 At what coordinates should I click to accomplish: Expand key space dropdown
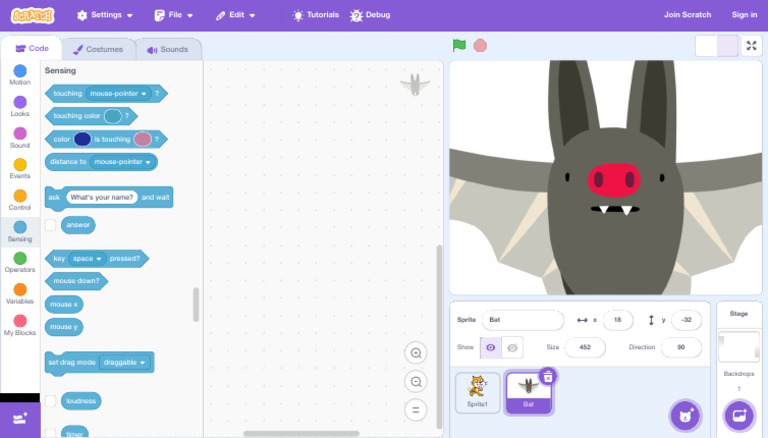tap(87, 258)
